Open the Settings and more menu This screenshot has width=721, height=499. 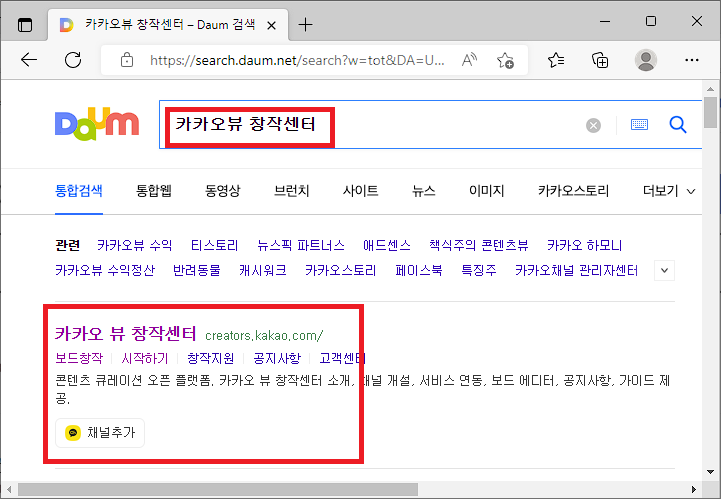692,60
